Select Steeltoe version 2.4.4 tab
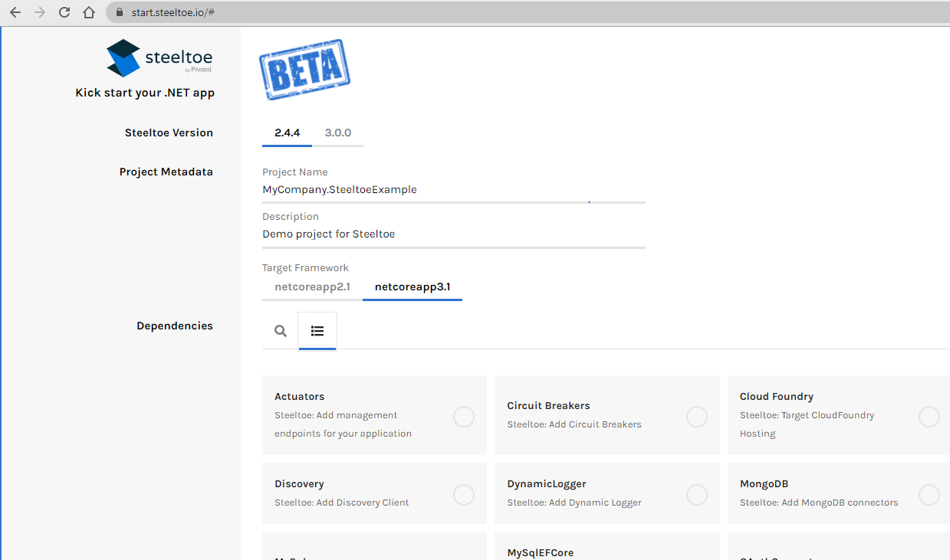Image resolution: width=950 pixels, height=560 pixels. point(287,133)
